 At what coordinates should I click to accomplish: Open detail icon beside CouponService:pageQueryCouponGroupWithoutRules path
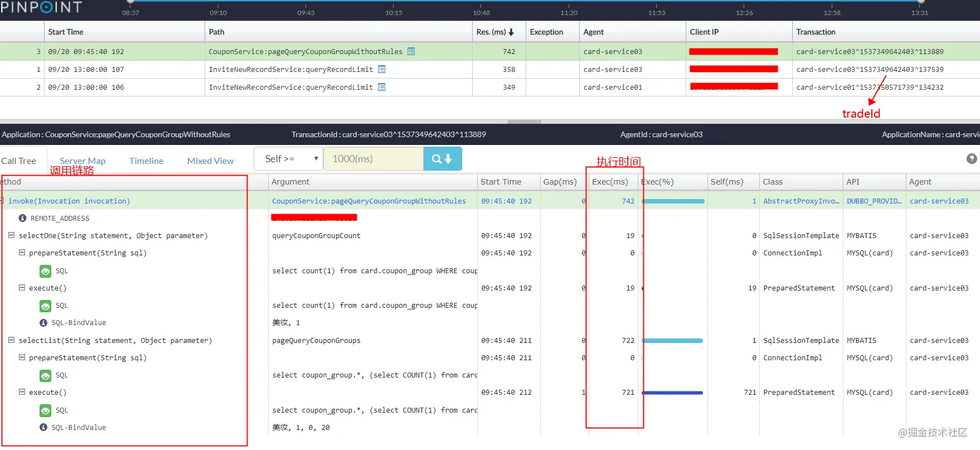[411, 51]
